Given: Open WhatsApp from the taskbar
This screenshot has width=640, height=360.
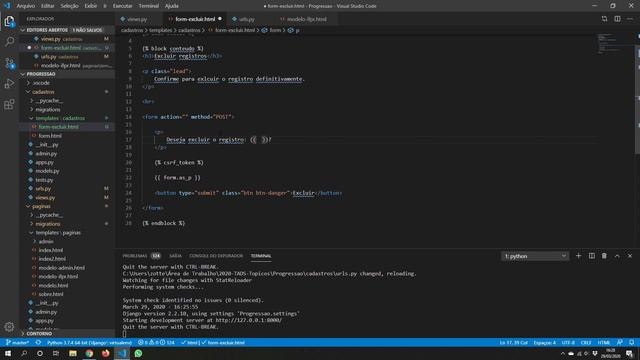Looking at the screenshot, I should pyautogui.click(x=138, y=353).
